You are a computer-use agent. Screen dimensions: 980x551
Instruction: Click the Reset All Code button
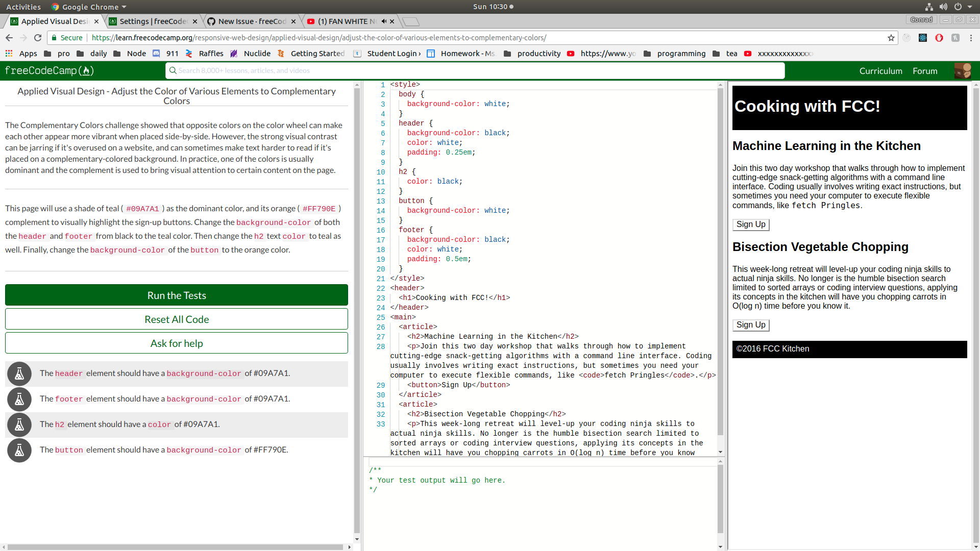[x=177, y=319]
